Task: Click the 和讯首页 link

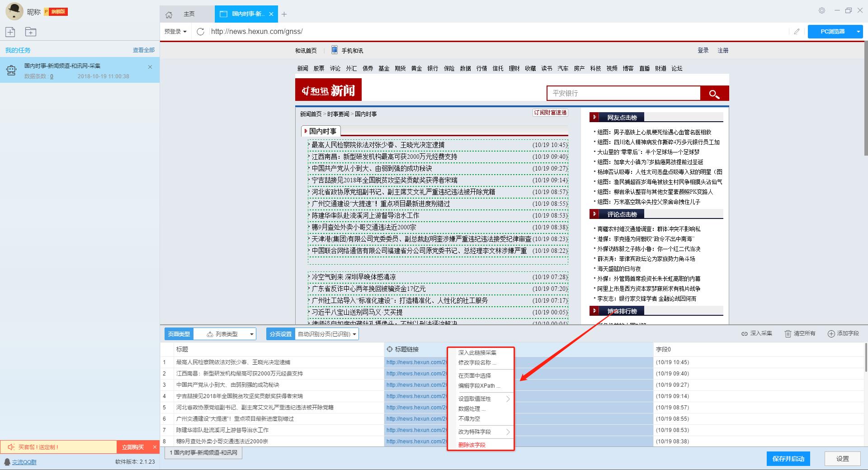Action: pos(306,51)
